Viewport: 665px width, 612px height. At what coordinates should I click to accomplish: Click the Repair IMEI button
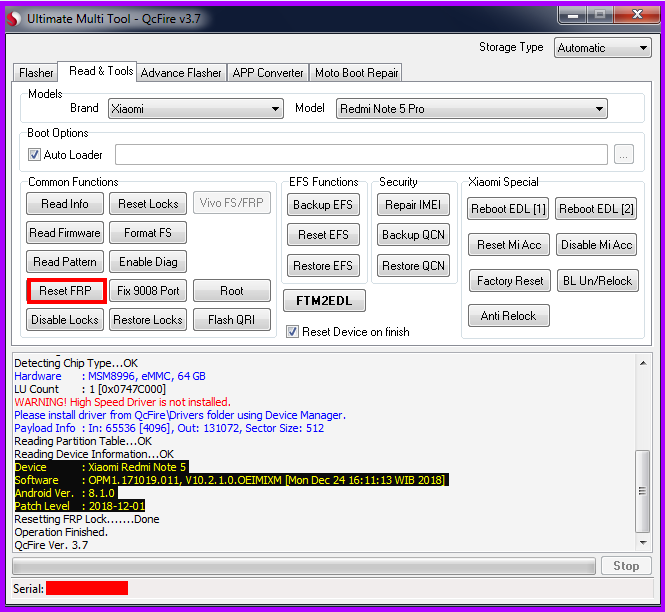tap(413, 205)
